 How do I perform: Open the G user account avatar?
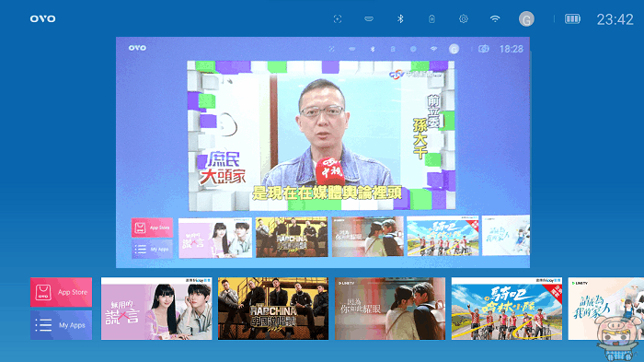click(526, 19)
